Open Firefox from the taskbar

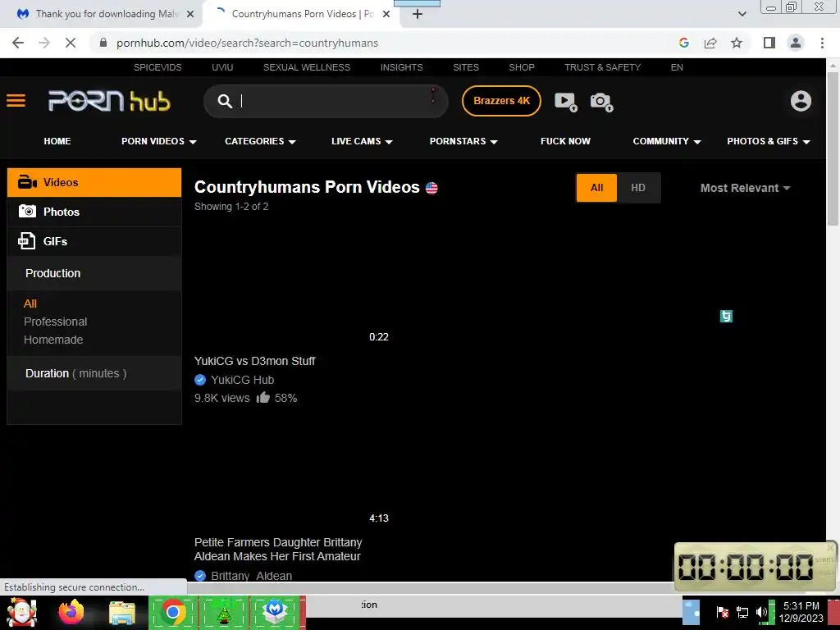[x=71, y=612]
